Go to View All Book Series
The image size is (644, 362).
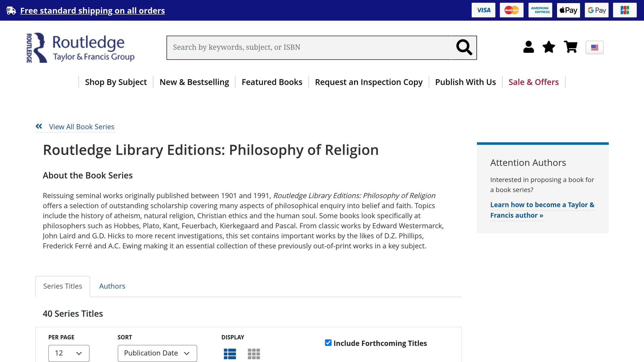[x=81, y=127]
